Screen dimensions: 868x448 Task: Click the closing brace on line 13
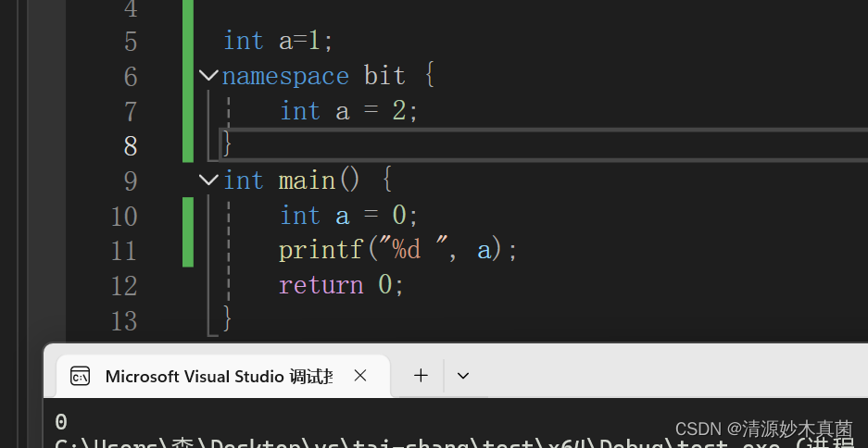pyautogui.click(x=227, y=318)
